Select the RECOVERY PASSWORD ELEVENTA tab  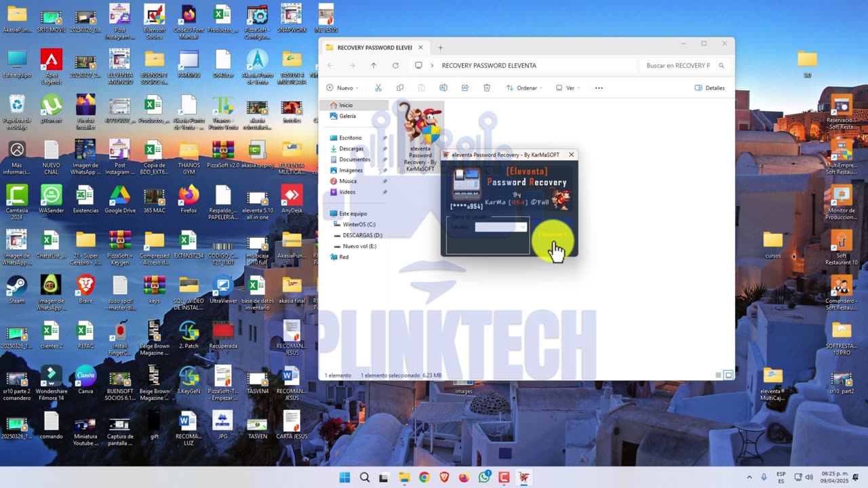tap(374, 47)
